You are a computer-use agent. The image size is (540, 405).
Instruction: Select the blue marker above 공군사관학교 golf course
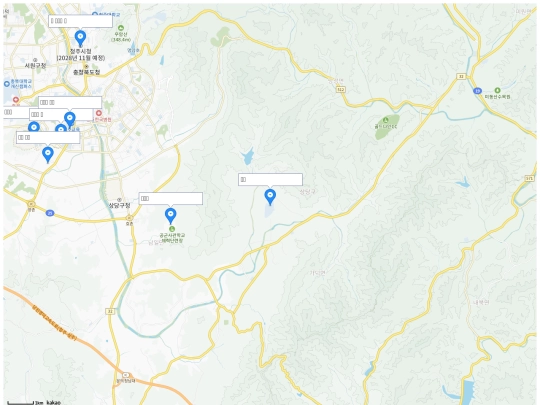[x=170, y=216]
